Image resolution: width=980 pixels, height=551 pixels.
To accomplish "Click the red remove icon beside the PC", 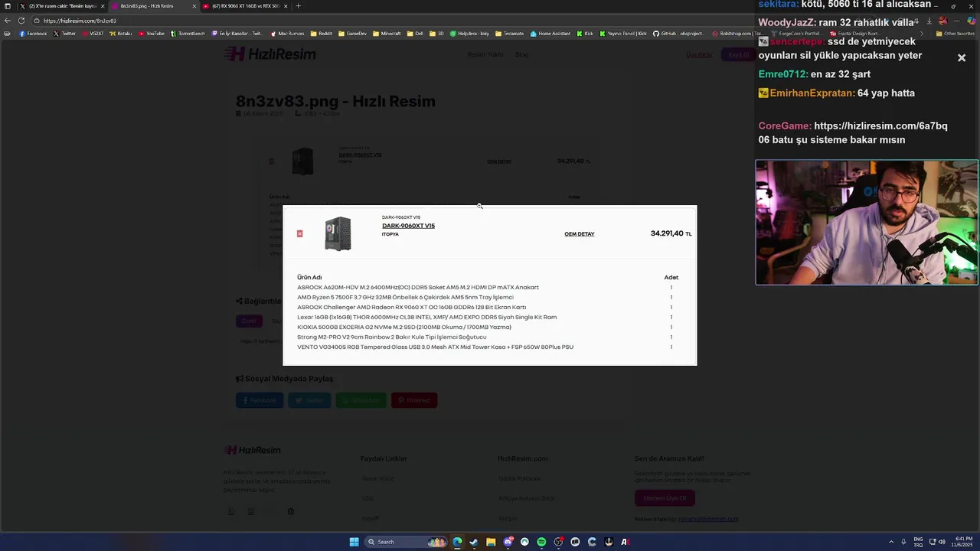I will pyautogui.click(x=299, y=233).
